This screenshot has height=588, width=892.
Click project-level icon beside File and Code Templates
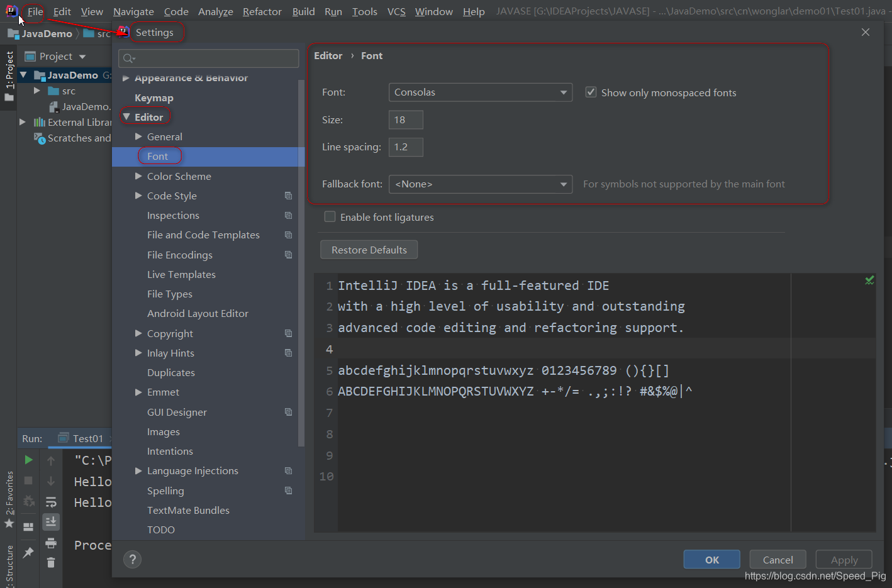coord(288,235)
